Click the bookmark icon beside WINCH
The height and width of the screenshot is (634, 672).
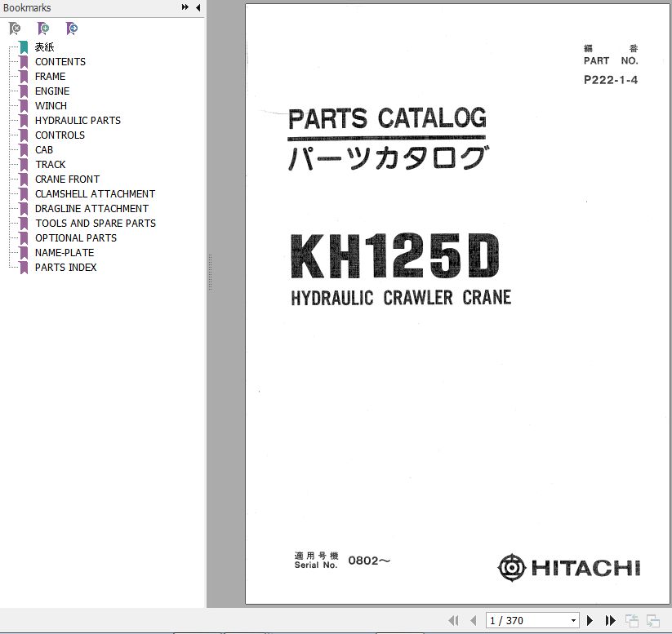coord(24,106)
